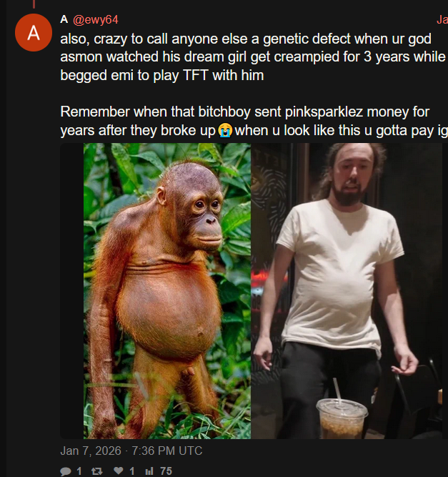Click the reply speech bubble icon
Viewport: 448px width, 477px height.
pyautogui.click(x=66, y=471)
